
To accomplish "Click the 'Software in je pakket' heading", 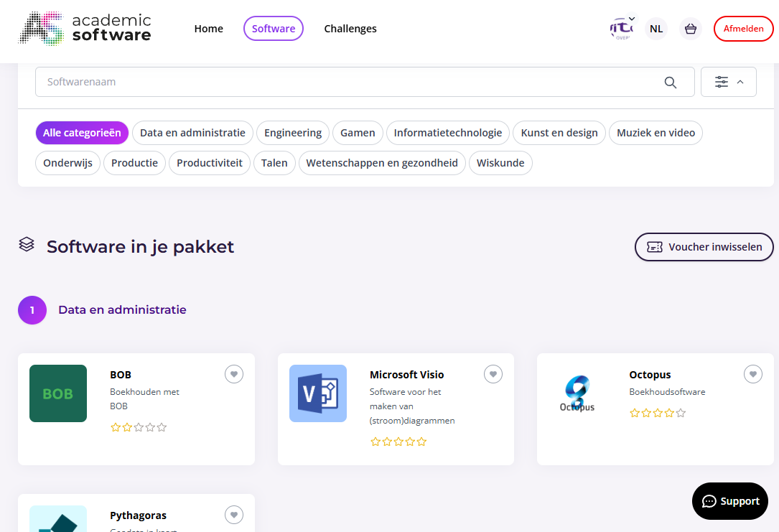I will point(140,247).
